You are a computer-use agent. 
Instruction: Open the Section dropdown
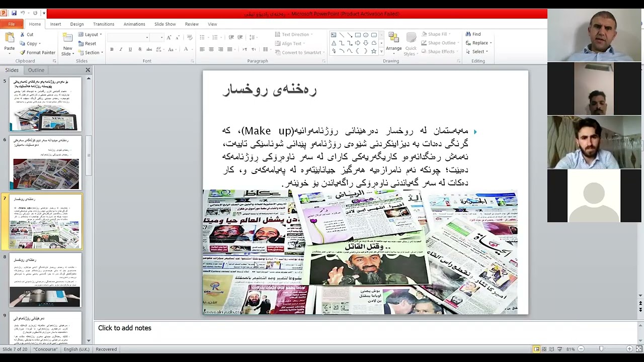point(91,53)
